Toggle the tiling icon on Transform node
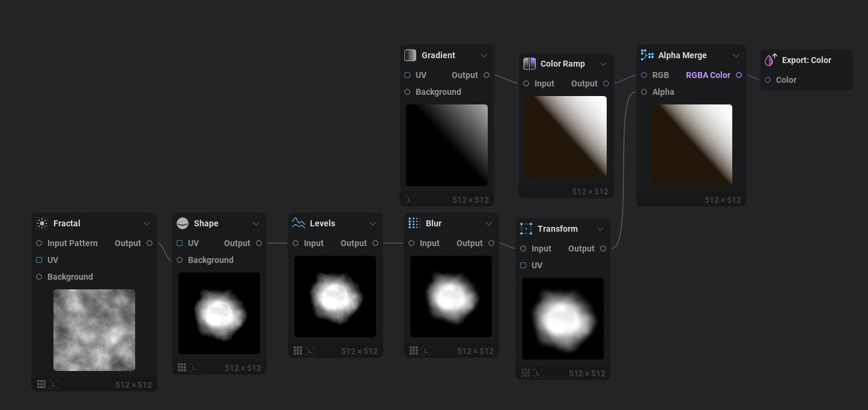 coord(526,373)
